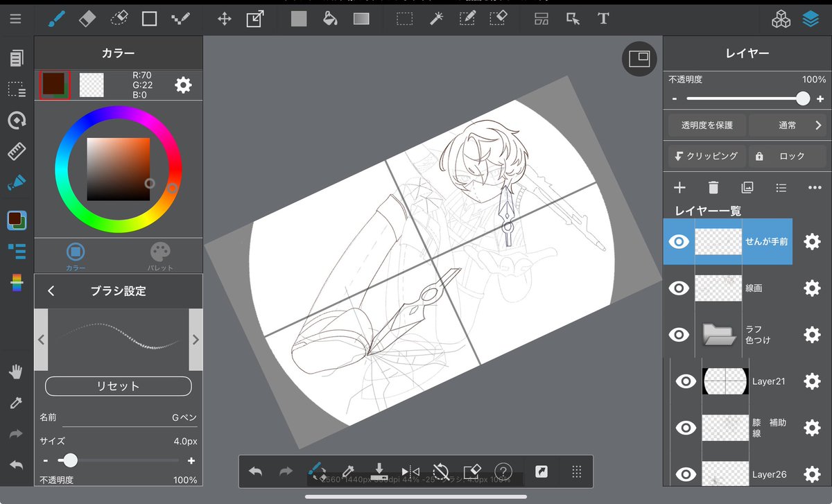Toggle 透明度を保護 protect alpha
Screen dimensions: 832x504
pos(707,125)
